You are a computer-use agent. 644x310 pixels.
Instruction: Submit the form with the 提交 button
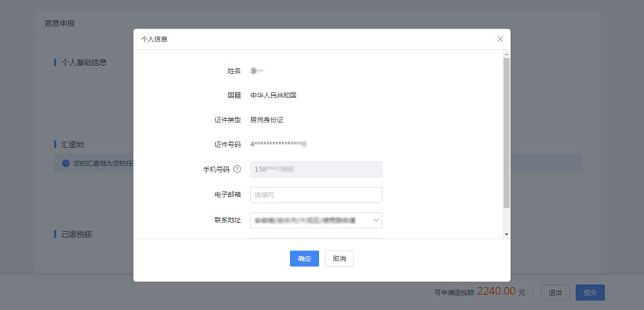click(x=590, y=292)
